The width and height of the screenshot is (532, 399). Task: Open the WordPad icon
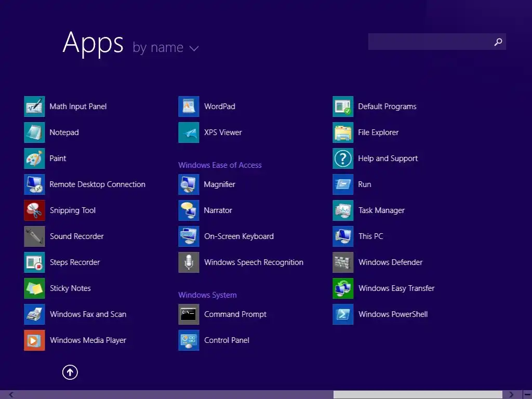189,107
